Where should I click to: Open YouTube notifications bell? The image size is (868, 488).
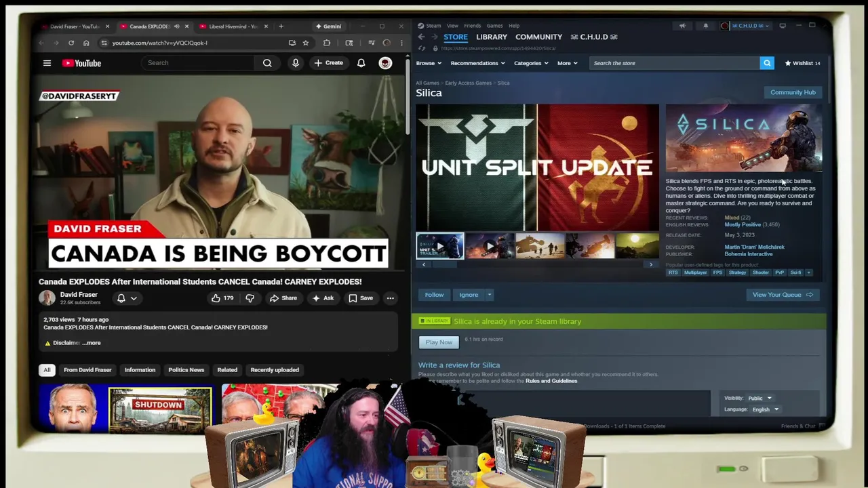coord(361,63)
